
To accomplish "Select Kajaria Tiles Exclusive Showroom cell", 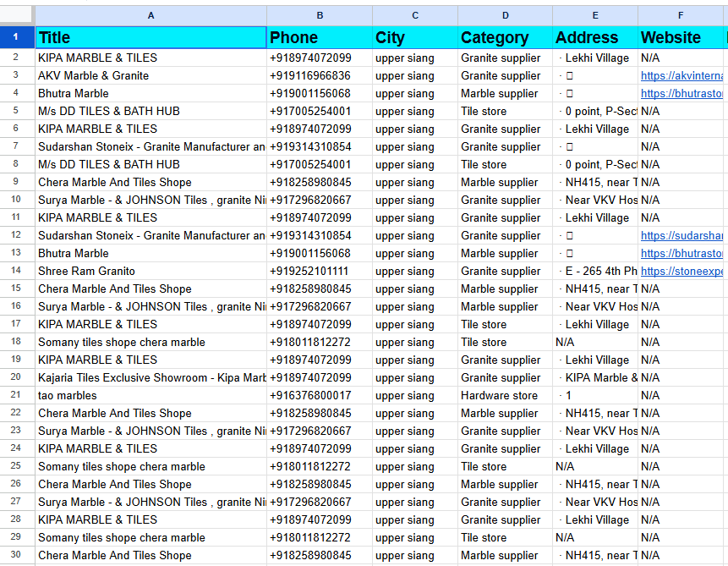I will [151, 378].
